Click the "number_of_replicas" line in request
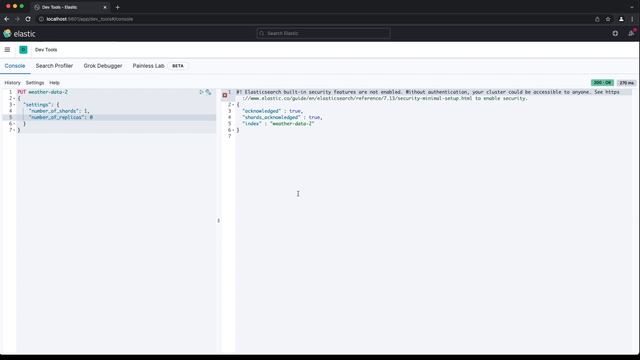640x360 pixels. [61, 118]
